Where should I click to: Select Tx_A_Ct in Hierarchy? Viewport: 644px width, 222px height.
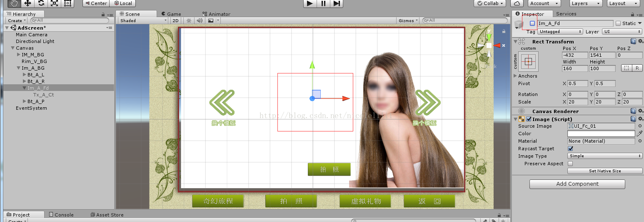tap(43, 95)
